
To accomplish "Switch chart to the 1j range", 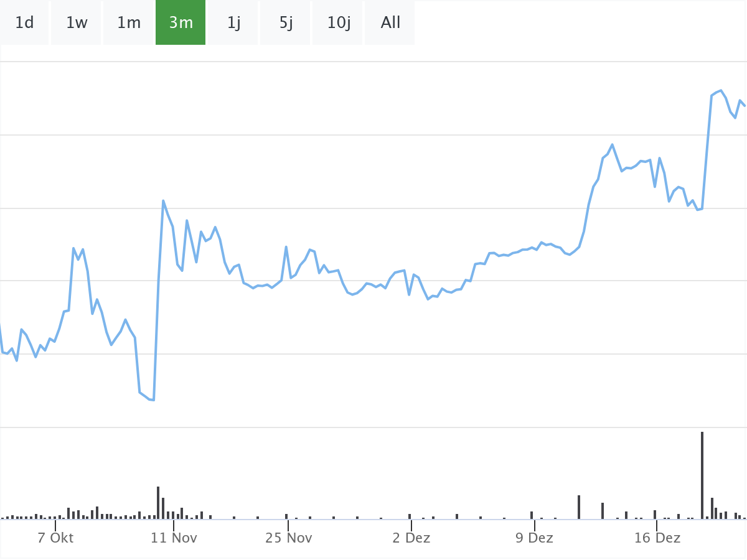I will tap(233, 23).
